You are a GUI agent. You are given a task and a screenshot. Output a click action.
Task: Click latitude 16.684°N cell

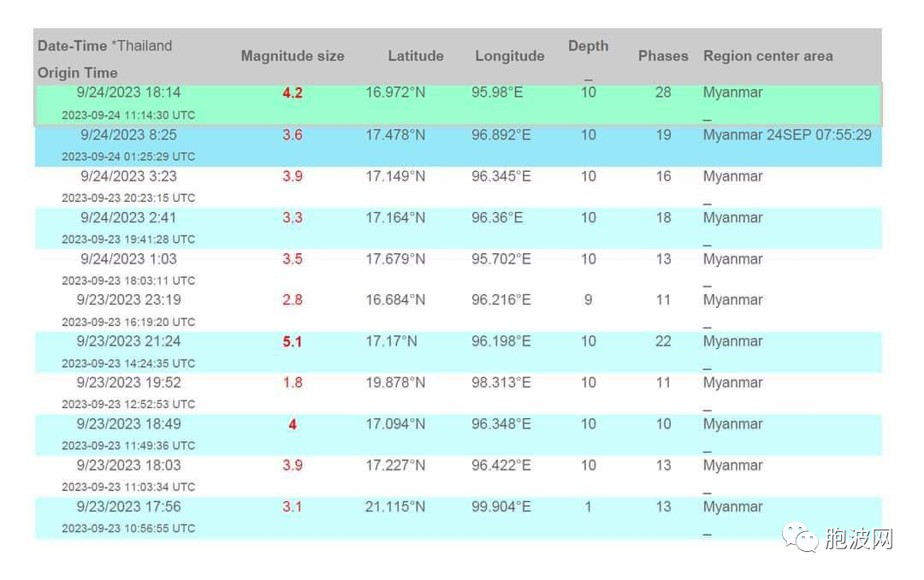coord(394,300)
